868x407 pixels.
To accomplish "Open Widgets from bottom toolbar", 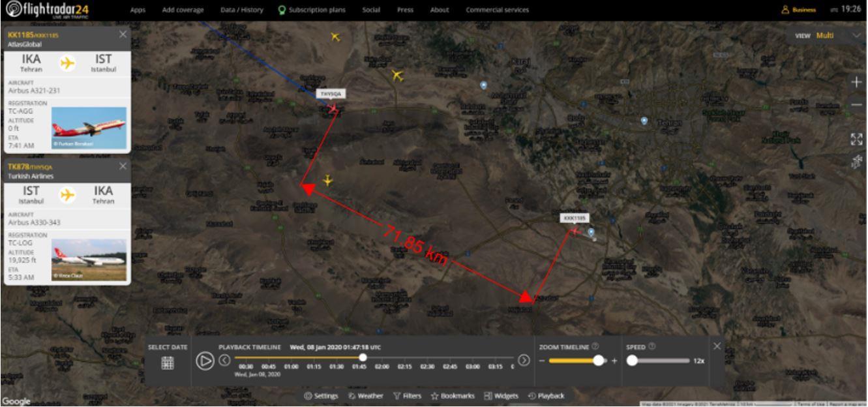I will [501, 396].
